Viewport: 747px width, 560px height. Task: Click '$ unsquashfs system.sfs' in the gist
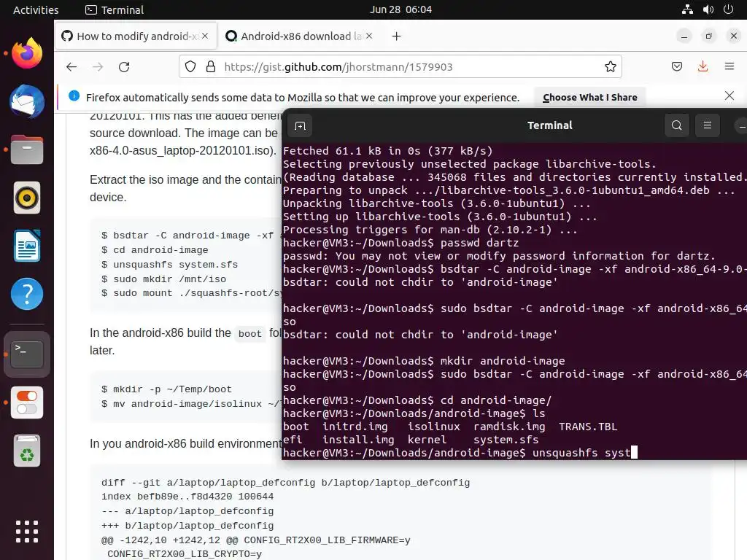pyautogui.click(x=169, y=264)
